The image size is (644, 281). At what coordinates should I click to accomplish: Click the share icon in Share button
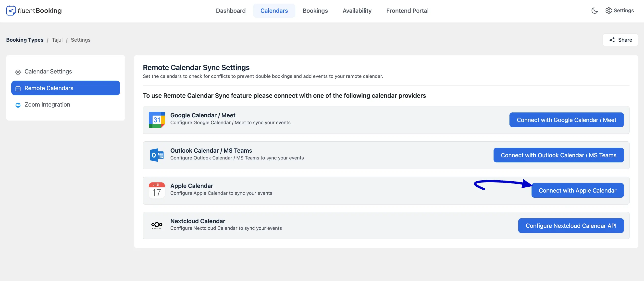click(612, 40)
